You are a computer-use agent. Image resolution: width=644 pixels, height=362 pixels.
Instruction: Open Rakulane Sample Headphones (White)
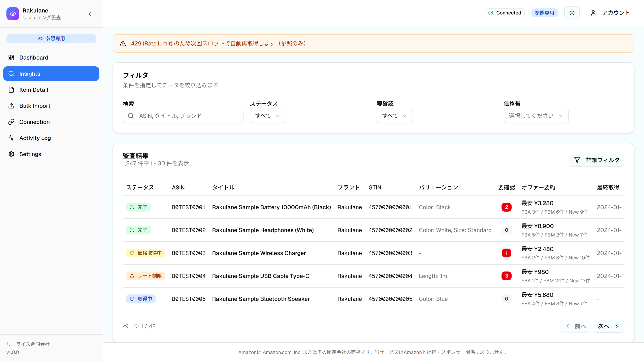point(263,230)
